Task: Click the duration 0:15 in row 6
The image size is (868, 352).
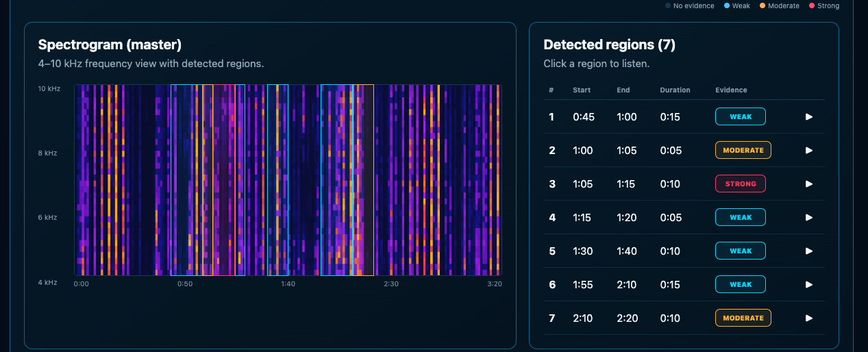Action: pos(670,284)
